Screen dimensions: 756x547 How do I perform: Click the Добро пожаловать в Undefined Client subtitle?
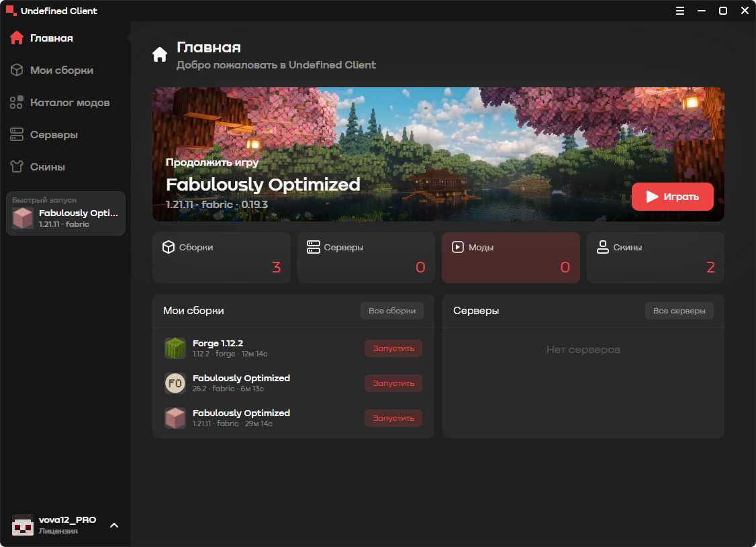tap(276, 65)
